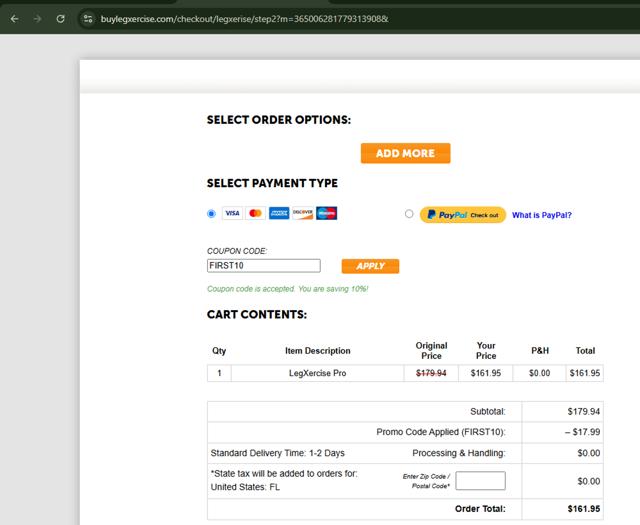
Task: Click Standard Delivery Time: 1-2 Days text
Action: click(278, 453)
